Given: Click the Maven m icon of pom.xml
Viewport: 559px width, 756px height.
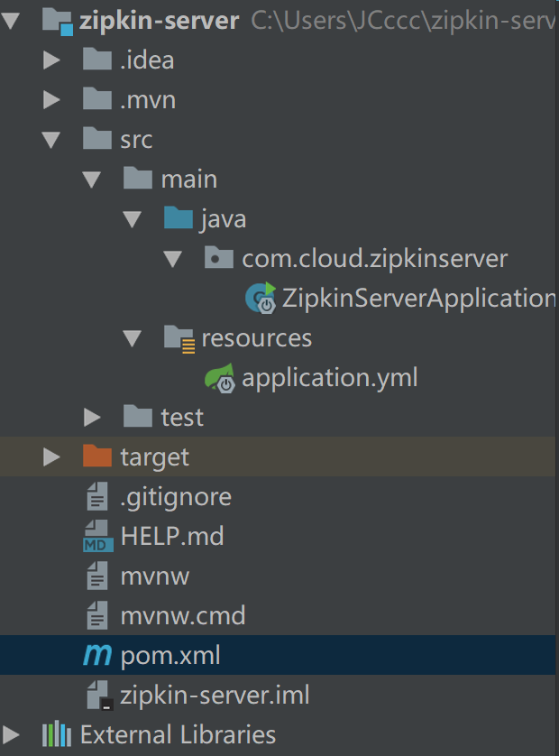Looking at the screenshot, I should click(x=97, y=656).
